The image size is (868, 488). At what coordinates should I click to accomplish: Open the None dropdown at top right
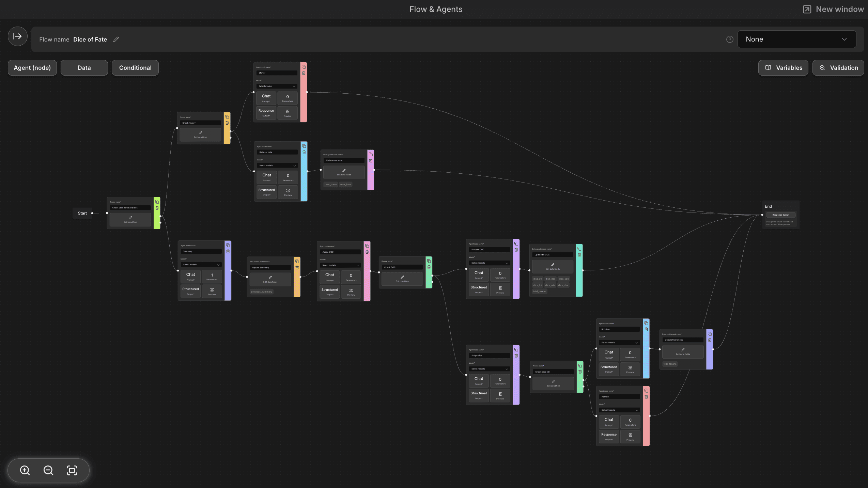(796, 39)
